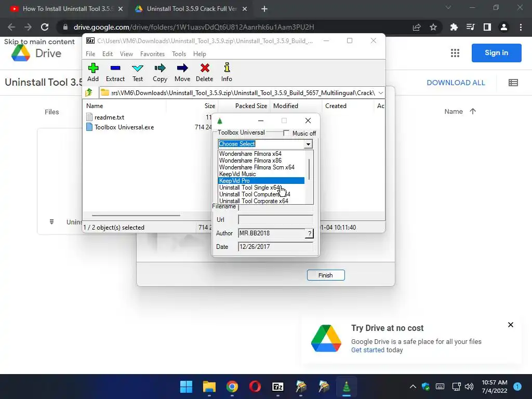Click the Finish button in installer
Image resolution: width=532 pixels, height=399 pixels.
326,275
